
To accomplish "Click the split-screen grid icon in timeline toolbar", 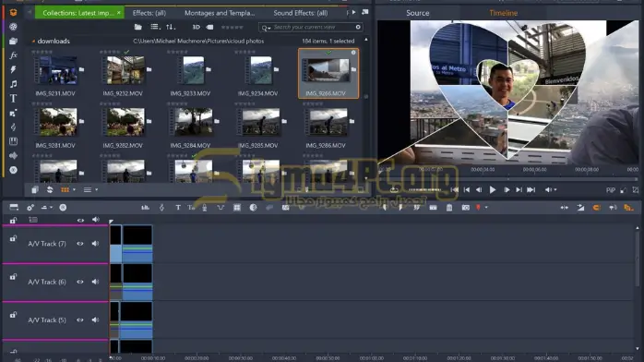I will point(237,208).
